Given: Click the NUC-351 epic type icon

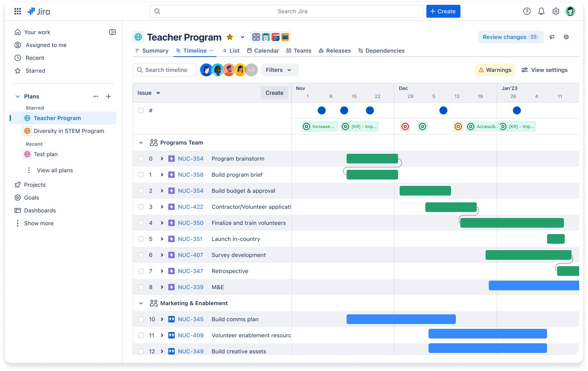Looking at the screenshot, I should click(171, 239).
